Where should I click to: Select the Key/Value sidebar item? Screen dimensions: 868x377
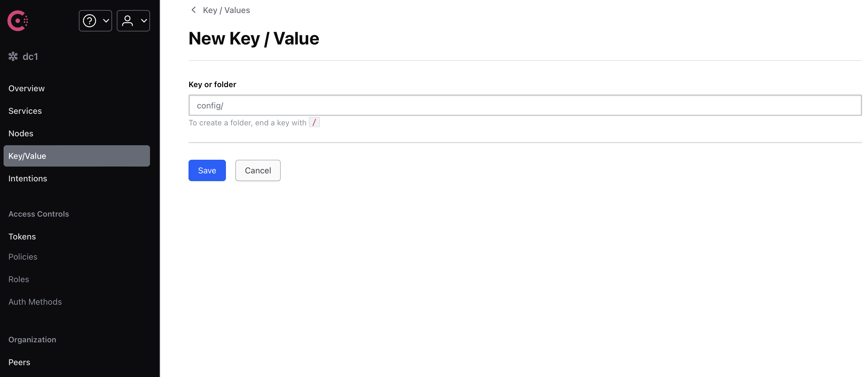click(x=77, y=156)
